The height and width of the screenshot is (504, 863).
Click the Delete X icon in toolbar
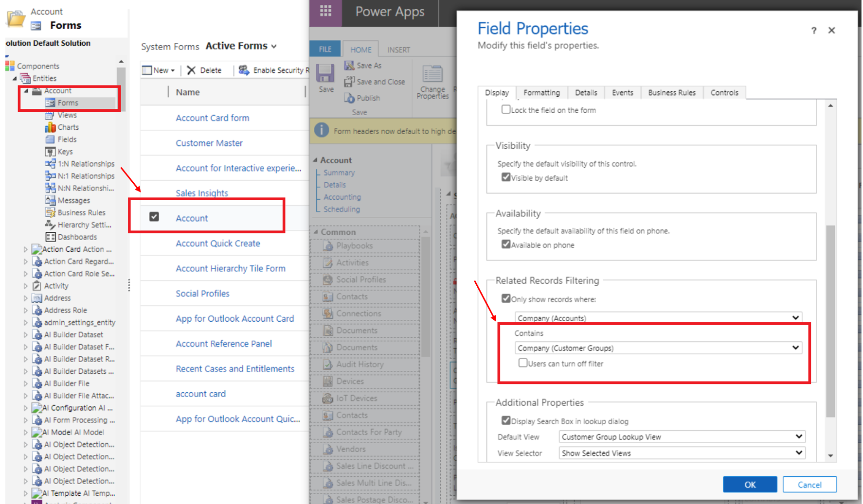tap(191, 70)
